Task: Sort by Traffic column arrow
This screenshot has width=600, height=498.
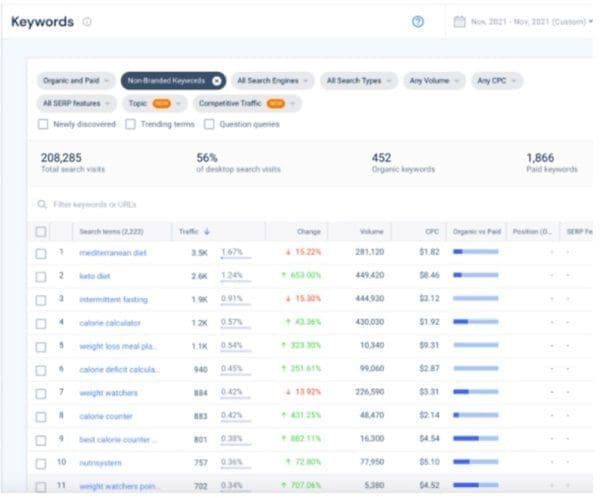Action: (207, 231)
